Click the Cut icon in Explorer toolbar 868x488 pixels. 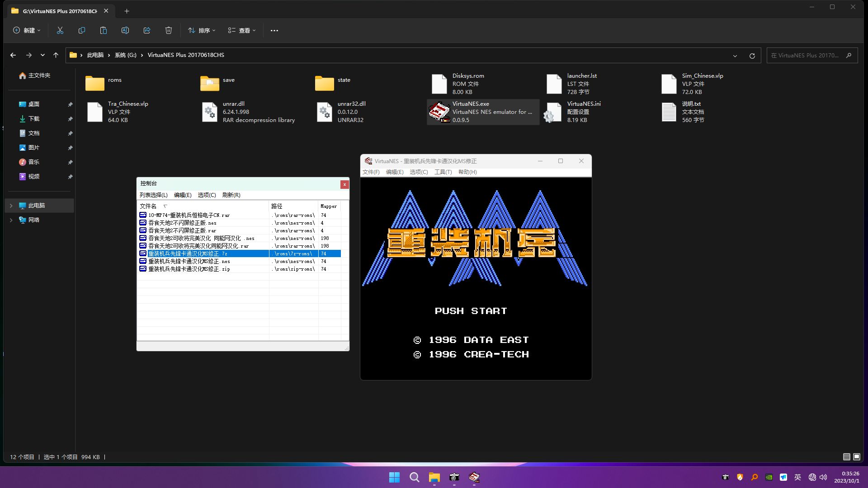click(x=60, y=30)
